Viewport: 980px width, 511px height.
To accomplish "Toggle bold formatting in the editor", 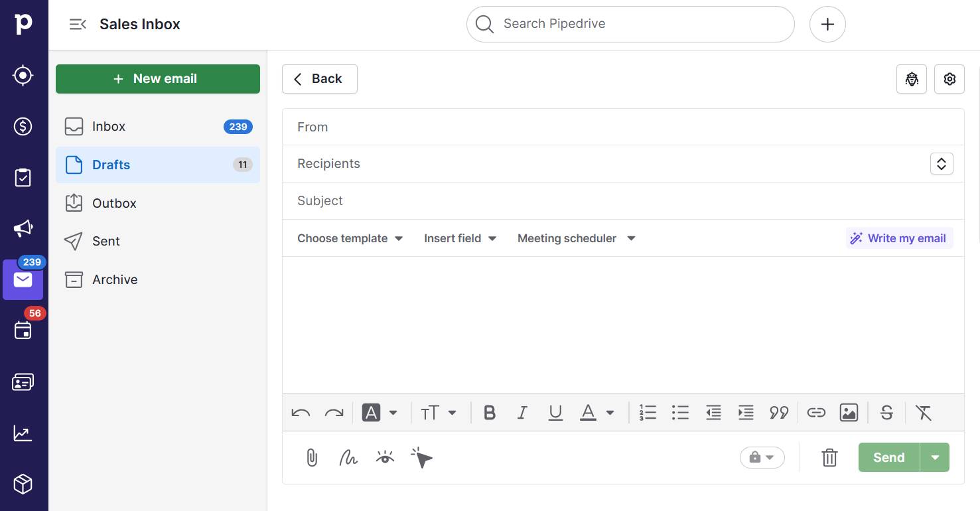I will click(x=489, y=412).
